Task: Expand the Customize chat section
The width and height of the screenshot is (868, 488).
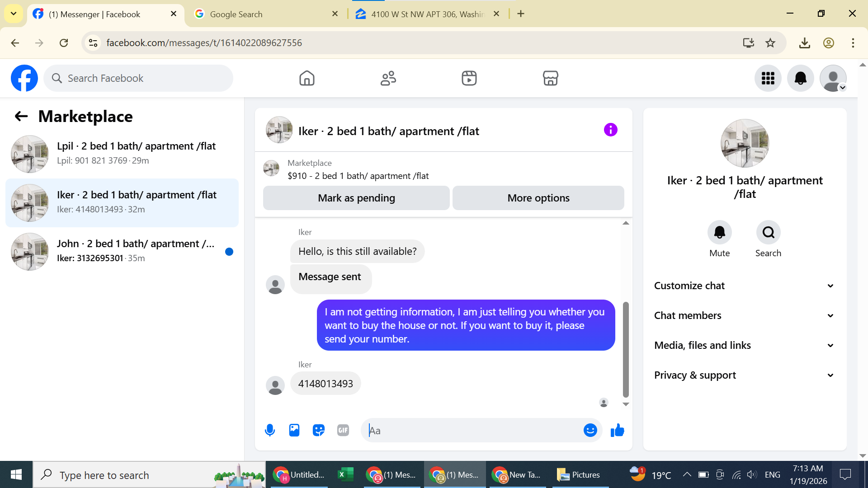Action: click(744, 286)
